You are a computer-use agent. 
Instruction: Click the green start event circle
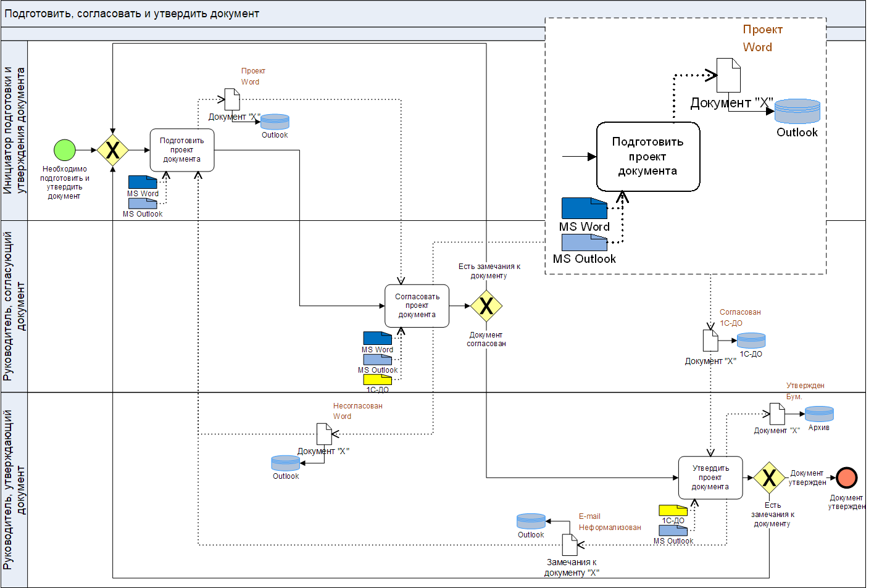tap(65, 150)
